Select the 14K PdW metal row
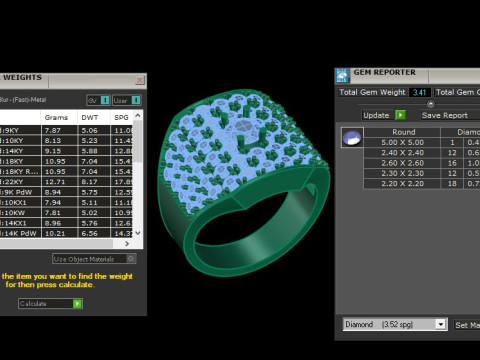The image size is (480, 360). pos(67,233)
